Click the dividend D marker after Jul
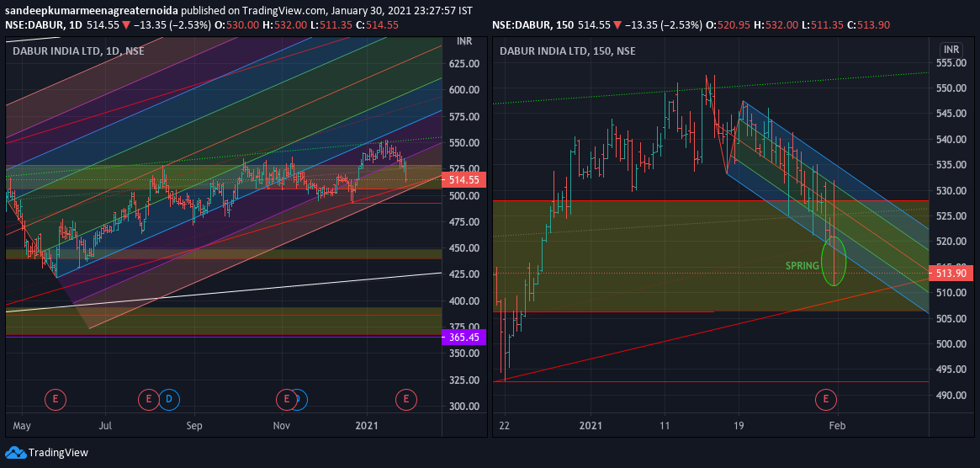The height and width of the screenshot is (468, 980). 169,399
